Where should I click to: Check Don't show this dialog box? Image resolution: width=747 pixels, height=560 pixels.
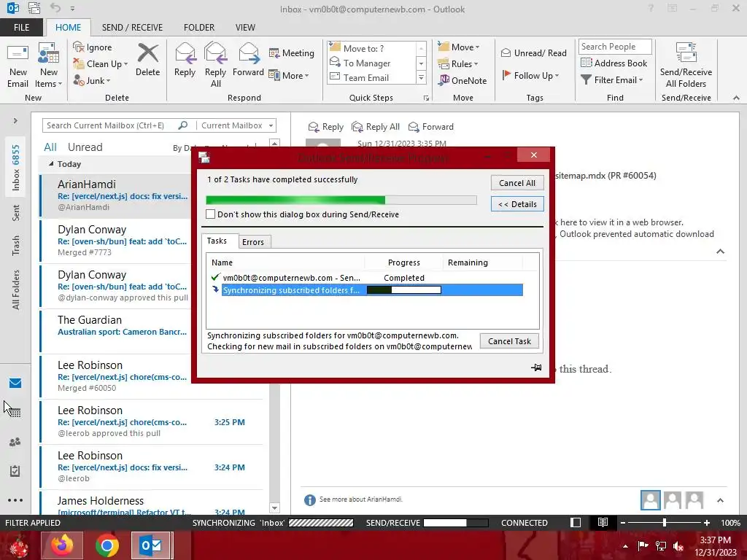[211, 214]
